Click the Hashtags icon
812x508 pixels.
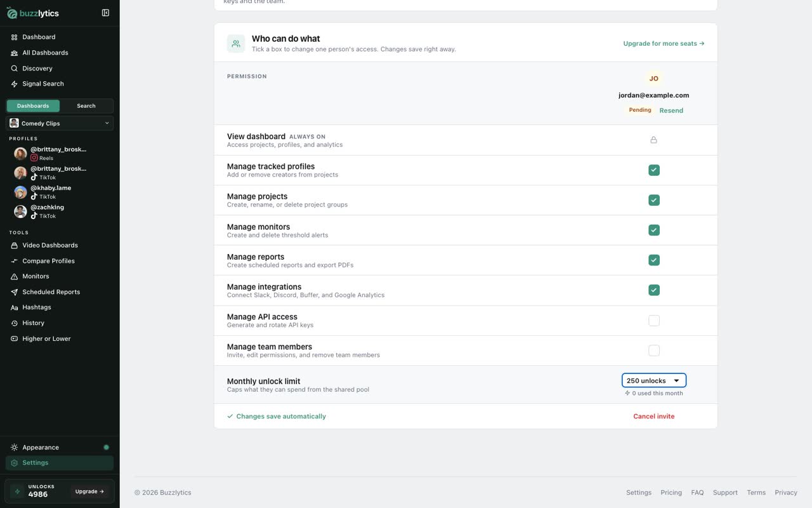(x=14, y=307)
